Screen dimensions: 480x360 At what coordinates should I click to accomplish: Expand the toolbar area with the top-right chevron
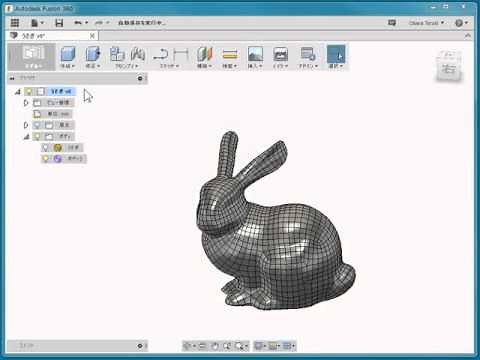click(x=468, y=36)
